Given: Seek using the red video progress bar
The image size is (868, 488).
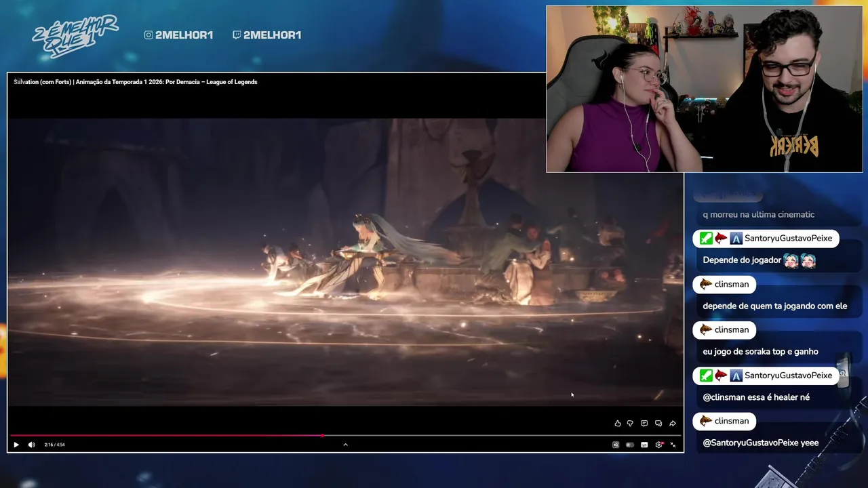Looking at the screenshot, I should point(345,436).
